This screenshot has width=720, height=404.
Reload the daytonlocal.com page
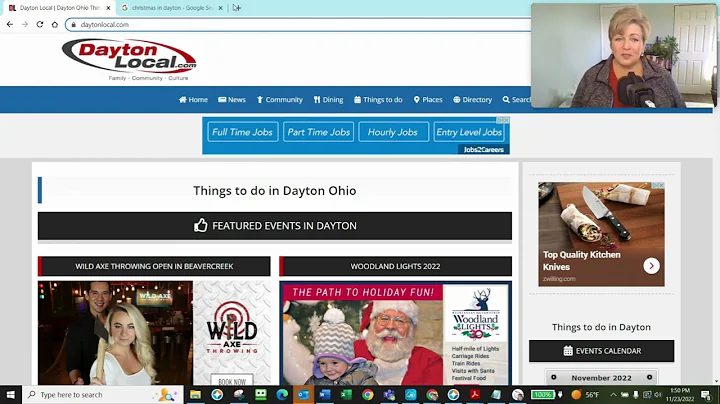40,24
